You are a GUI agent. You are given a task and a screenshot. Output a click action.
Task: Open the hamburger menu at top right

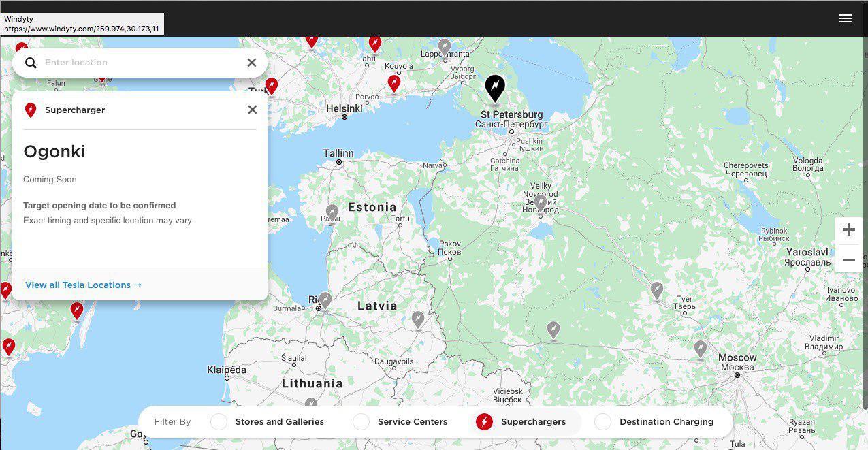pyautogui.click(x=845, y=18)
